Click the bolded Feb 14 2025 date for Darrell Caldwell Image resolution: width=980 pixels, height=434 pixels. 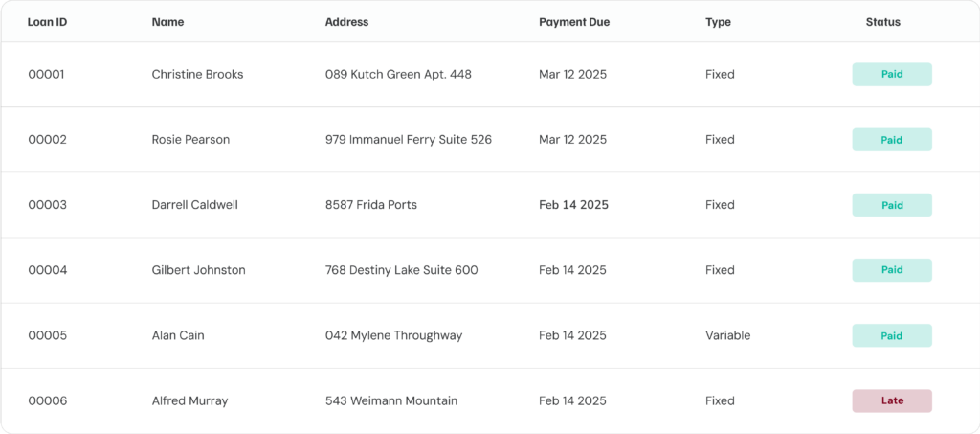click(574, 205)
